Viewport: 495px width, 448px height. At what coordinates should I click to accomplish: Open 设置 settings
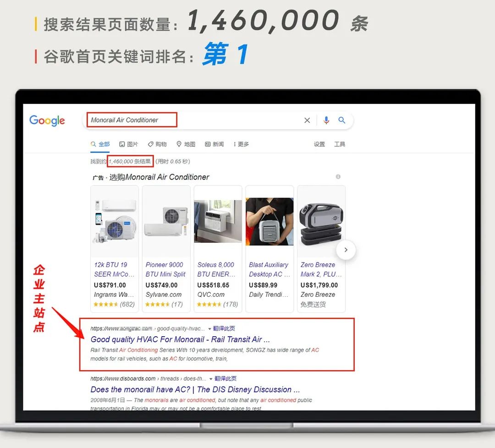point(319,144)
